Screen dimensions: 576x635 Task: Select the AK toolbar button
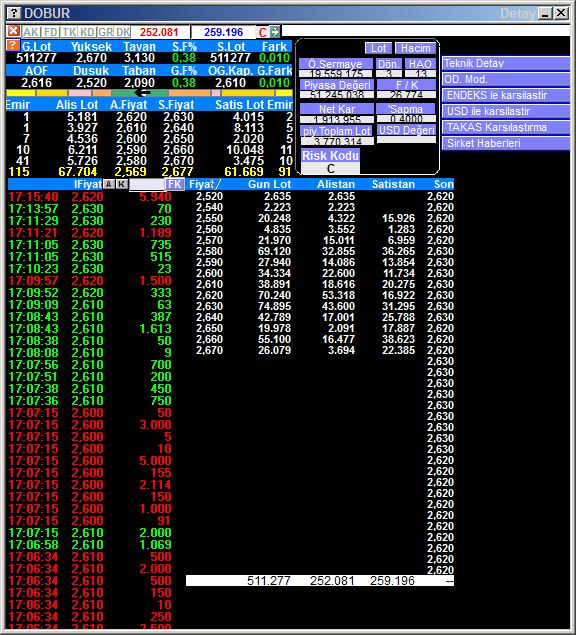[x=31, y=32]
